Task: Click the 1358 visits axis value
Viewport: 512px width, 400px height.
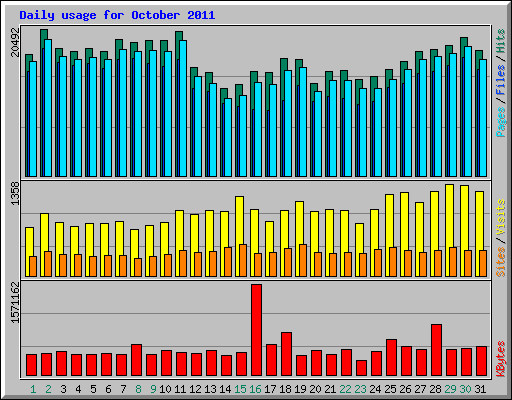Action: pos(15,193)
